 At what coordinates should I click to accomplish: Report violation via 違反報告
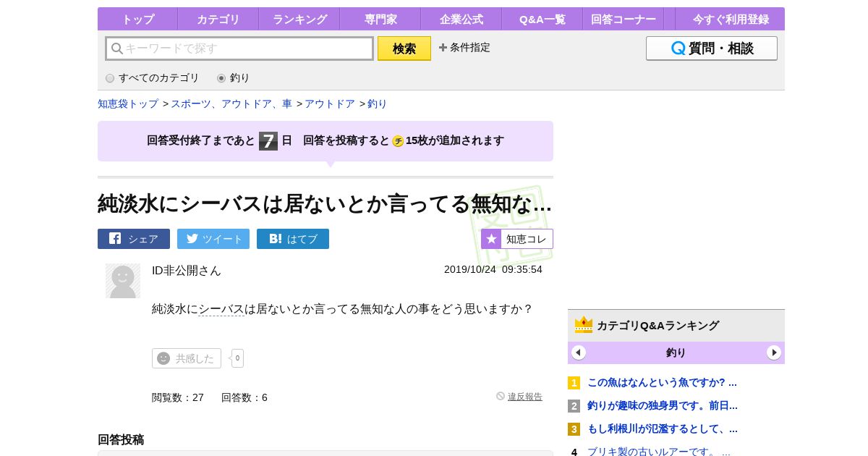point(519,397)
